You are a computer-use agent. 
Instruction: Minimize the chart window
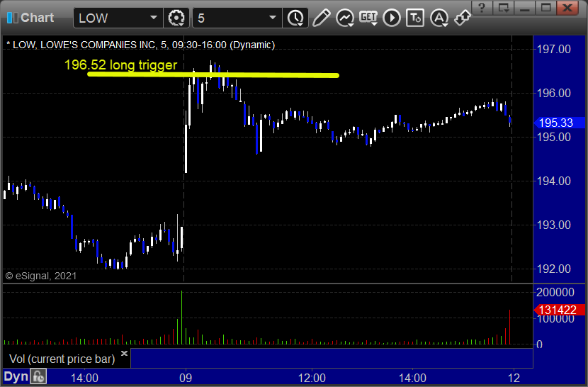pos(525,8)
